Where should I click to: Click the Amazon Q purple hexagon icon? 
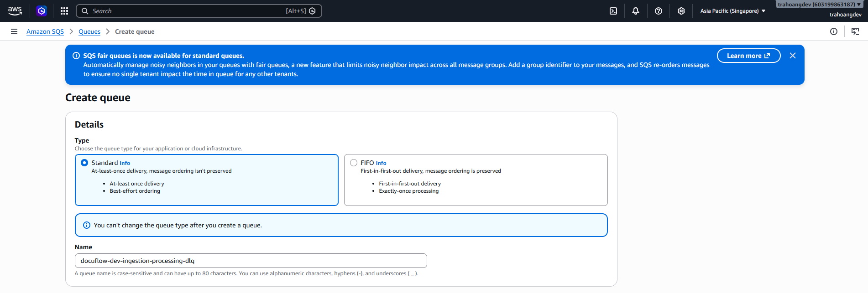(x=42, y=11)
